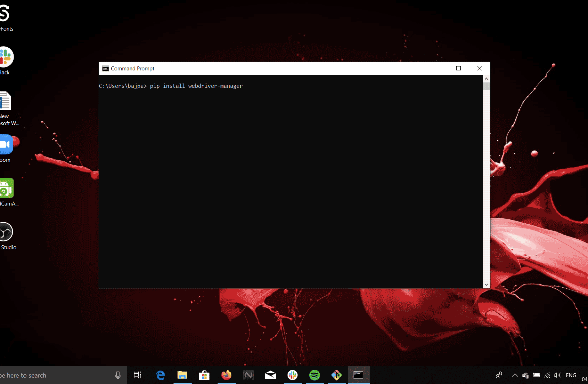Open Spotify from the taskbar
This screenshot has height=384, width=588.
click(x=315, y=375)
